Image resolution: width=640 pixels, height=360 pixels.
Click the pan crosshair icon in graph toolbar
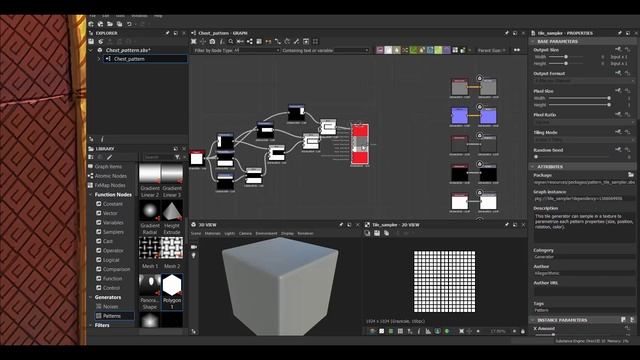click(x=203, y=42)
